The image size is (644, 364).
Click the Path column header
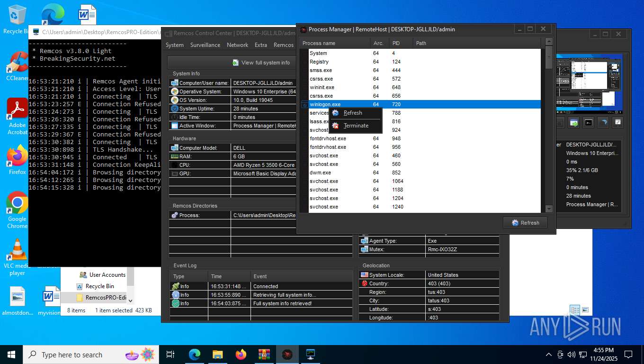[x=477, y=43]
